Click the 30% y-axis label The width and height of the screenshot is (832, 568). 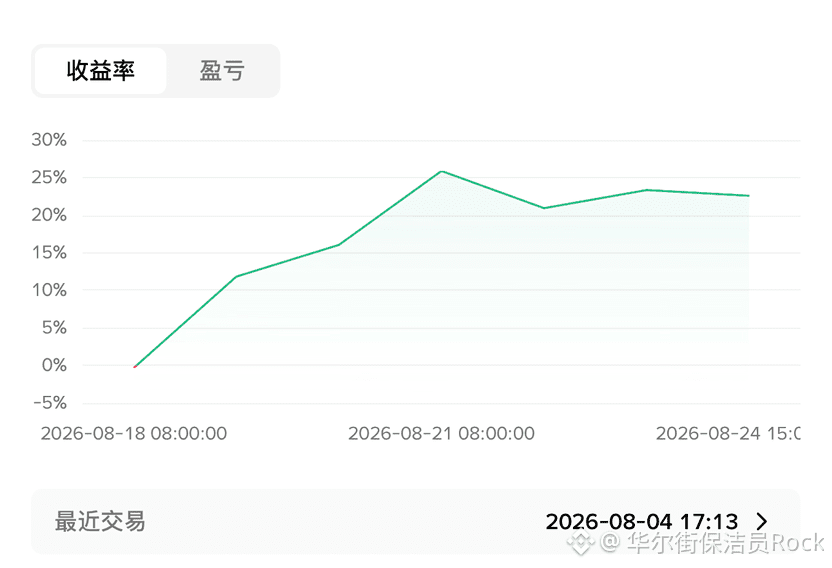(x=49, y=140)
